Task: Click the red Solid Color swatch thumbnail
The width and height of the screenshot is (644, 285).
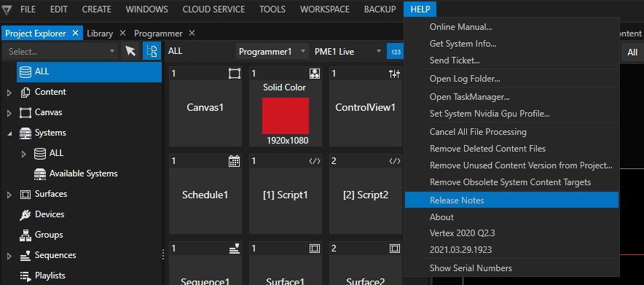Action: click(x=286, y=116)
